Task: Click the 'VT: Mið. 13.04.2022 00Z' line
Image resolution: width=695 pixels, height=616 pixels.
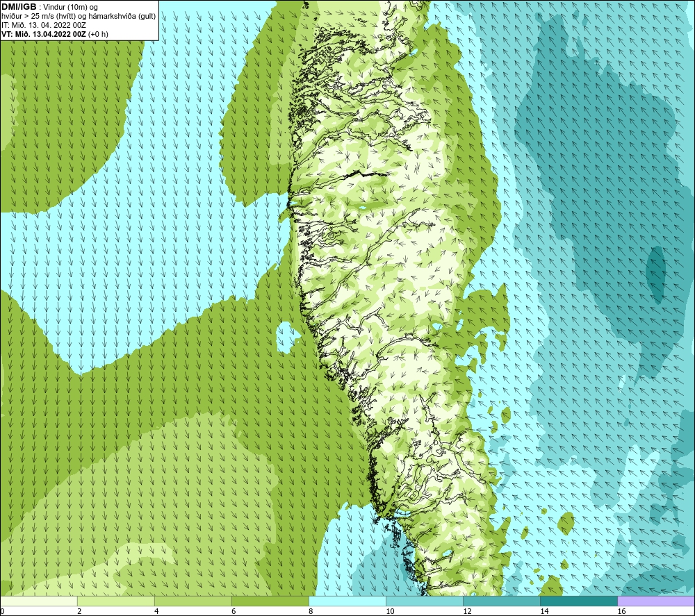Action: pos(54,34)
